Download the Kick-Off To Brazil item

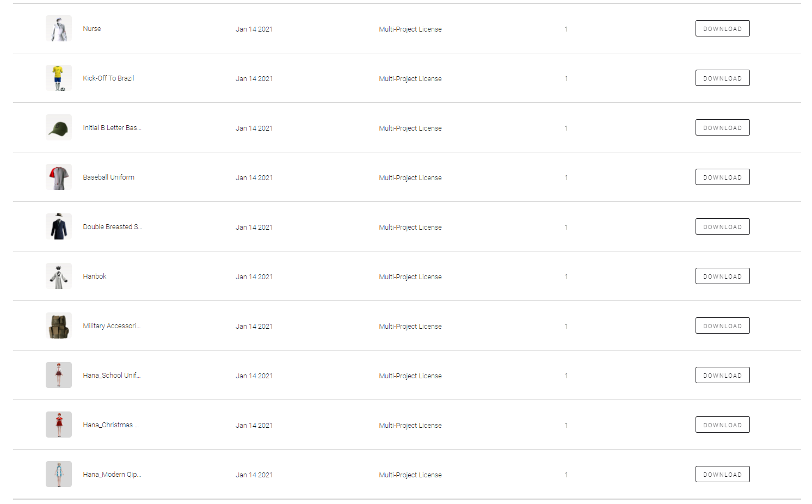[x=722, y=78]
